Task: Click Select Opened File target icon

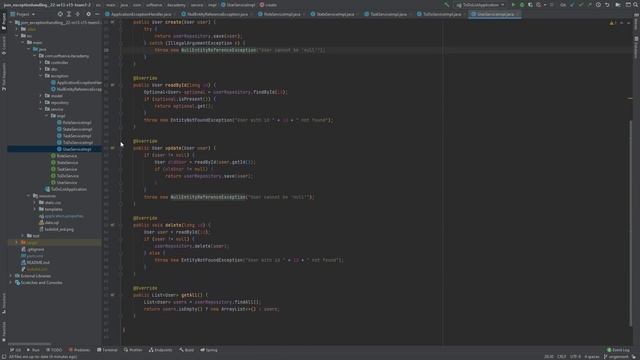Action: (x=60, y=14)
